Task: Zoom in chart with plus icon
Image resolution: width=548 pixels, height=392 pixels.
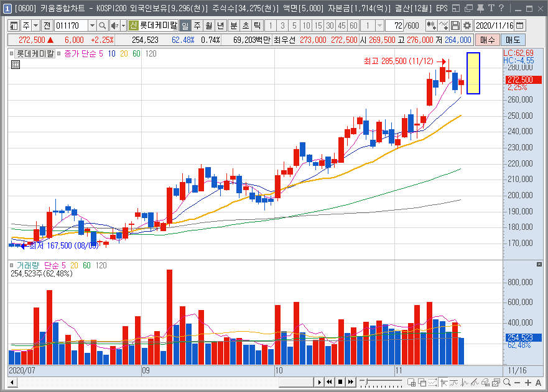Action: tap(527, 383)
